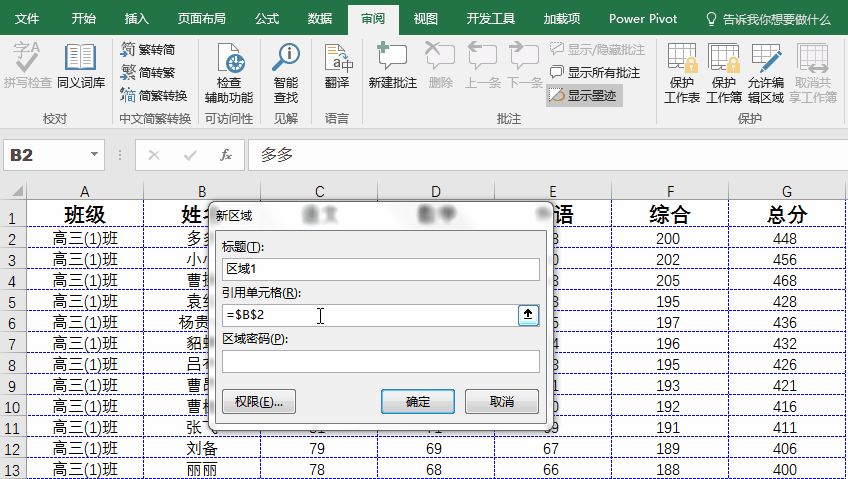Toggle Show Ink (显示墨迹) option
The image size is (848, 479).
pos(584,95)
